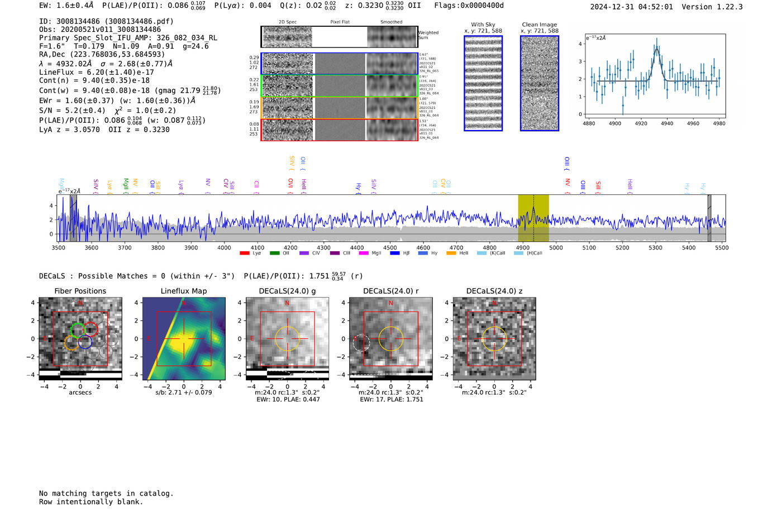Click the Primary Spec_Slot_IFU_AMP line
782x532 pixels.
(x=128, y=38)
